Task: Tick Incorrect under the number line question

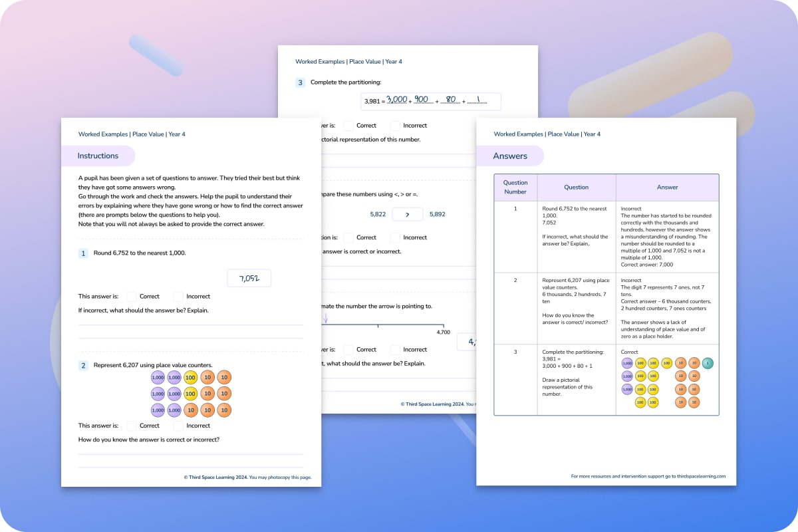Action: pos(396,349)
